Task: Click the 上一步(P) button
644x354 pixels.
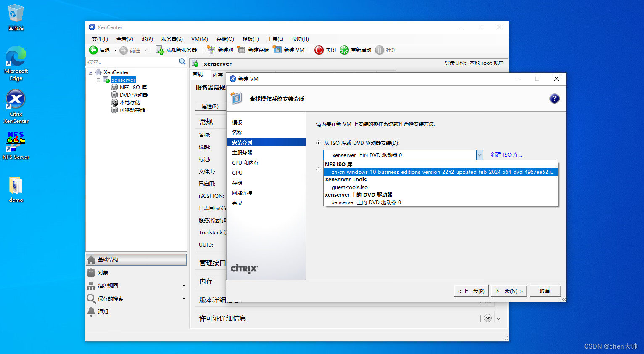Action: coord(471,291)
